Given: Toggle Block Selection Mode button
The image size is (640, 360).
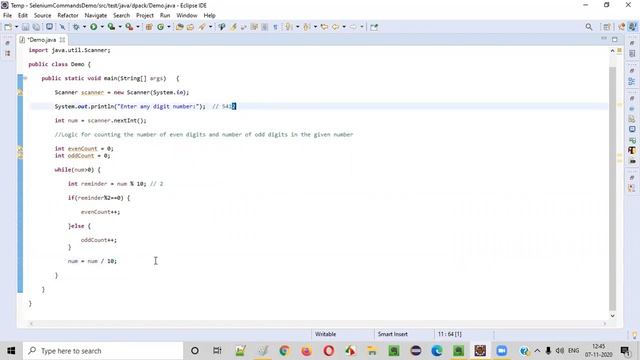Looking at the screenshot, I should pos(264,27).
